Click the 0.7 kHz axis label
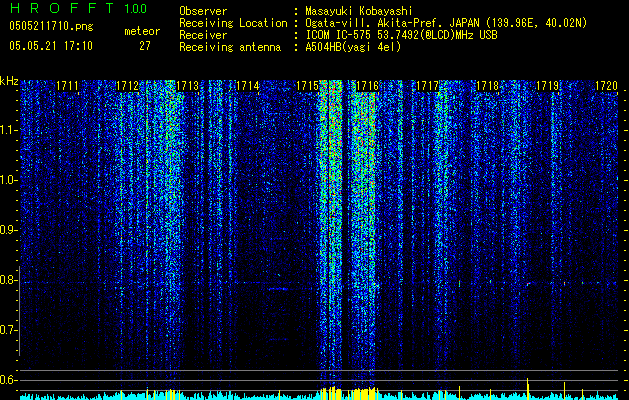 point(8,330)
